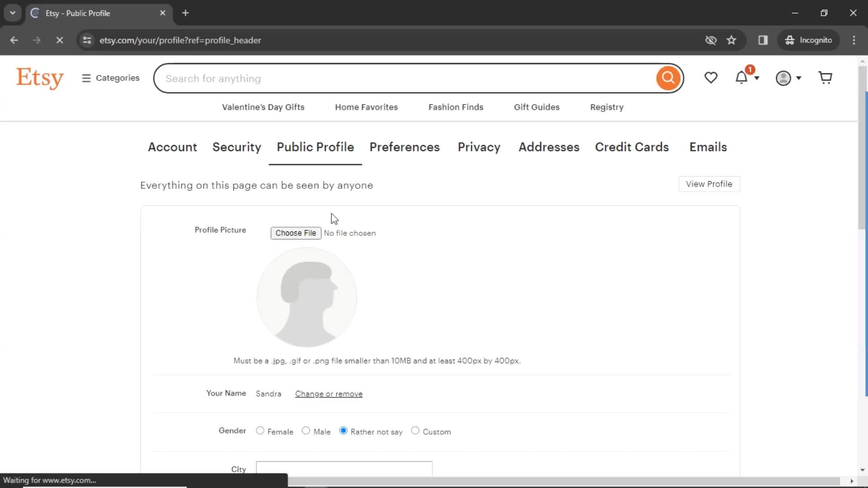Click the account profile icon

click(x=783, y=77)
